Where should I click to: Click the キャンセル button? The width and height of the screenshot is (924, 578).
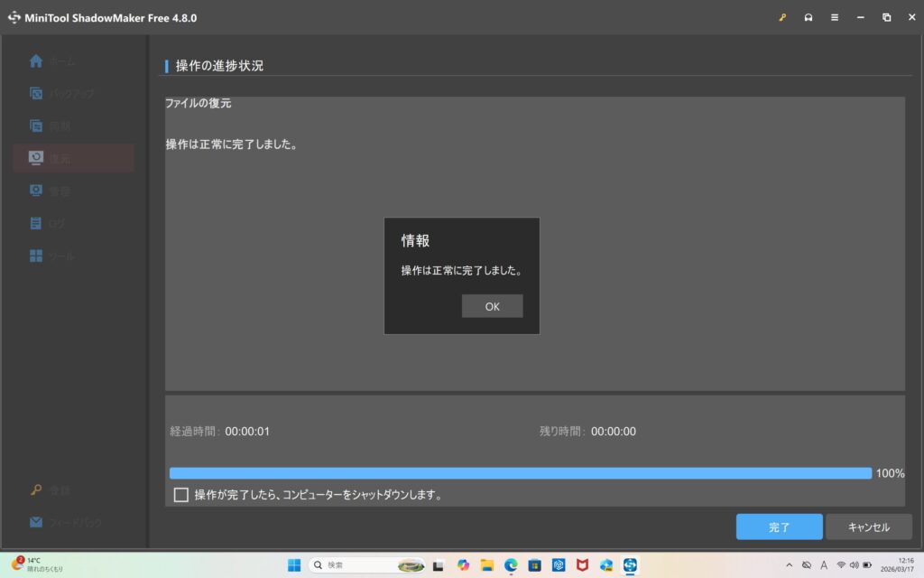coord(869,527)
